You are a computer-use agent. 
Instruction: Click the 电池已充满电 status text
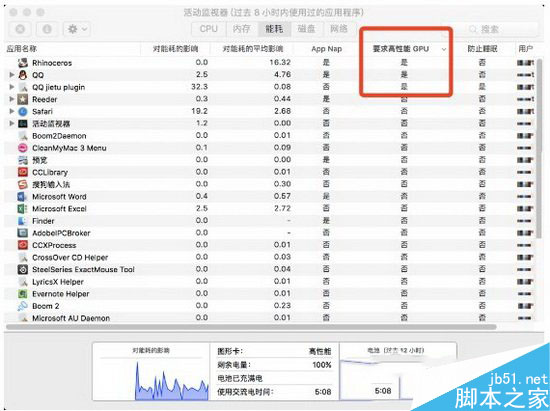tap(240, 378)
